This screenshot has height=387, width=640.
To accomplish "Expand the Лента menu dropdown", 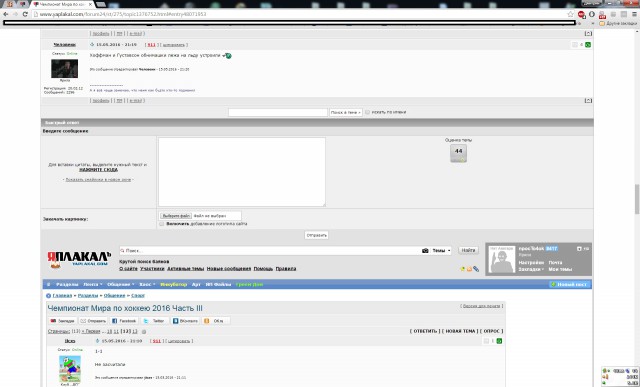I will click(93, 285).
